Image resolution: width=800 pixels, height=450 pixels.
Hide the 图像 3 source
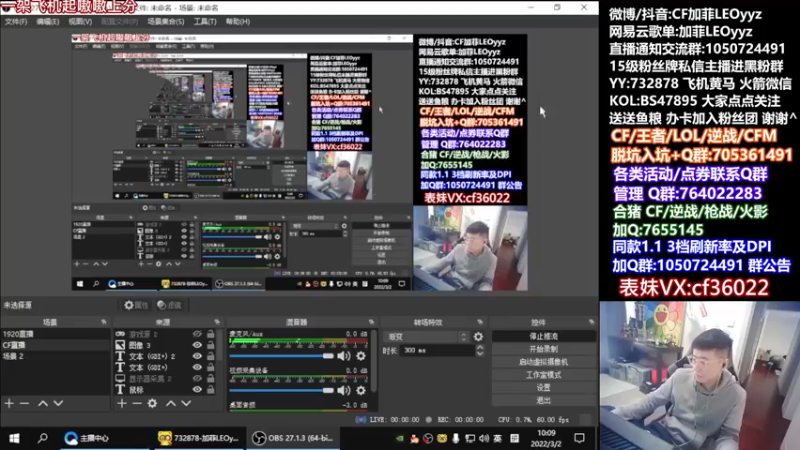coord(197,345)
